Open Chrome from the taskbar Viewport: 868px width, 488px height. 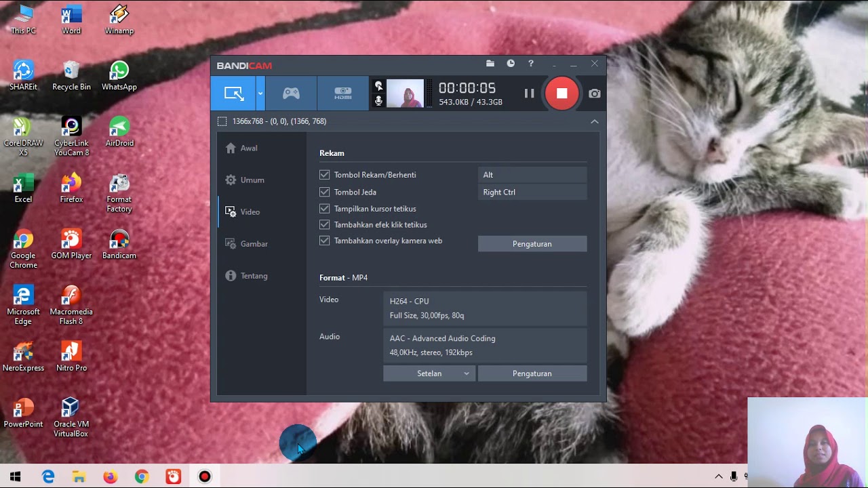(x=142, y=476)
